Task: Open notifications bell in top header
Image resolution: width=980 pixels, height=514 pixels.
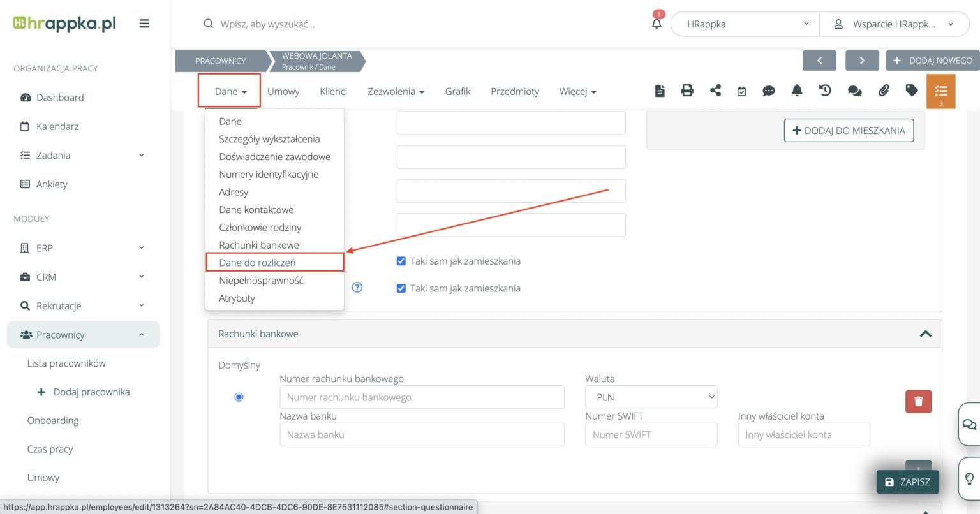Action: point(657,24)
